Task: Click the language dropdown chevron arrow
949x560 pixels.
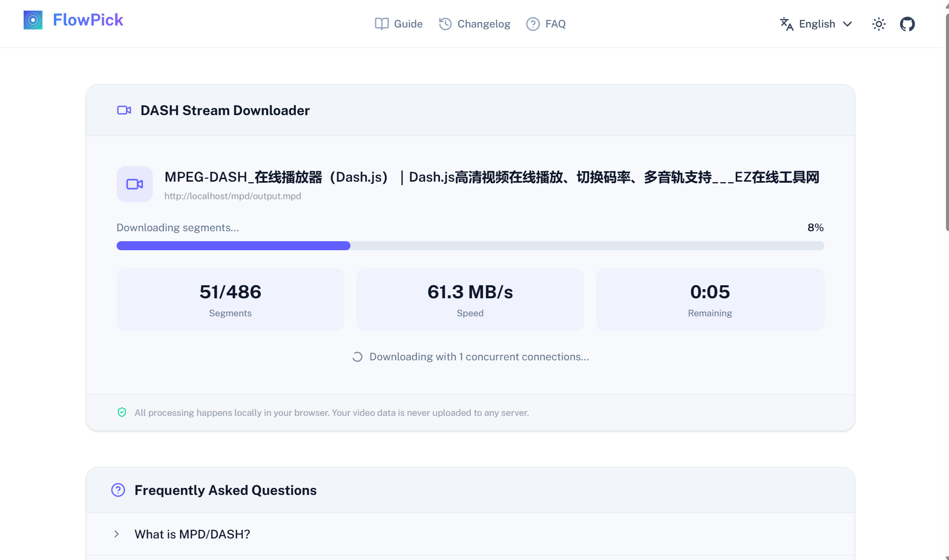Action: 847,24
